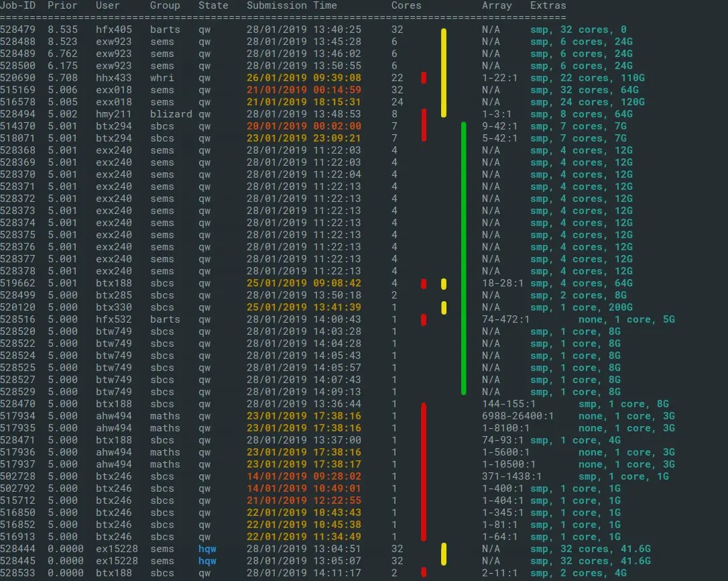Click array range 6988-26400:1
Screen dimensions: 728x581
point(518,417)
